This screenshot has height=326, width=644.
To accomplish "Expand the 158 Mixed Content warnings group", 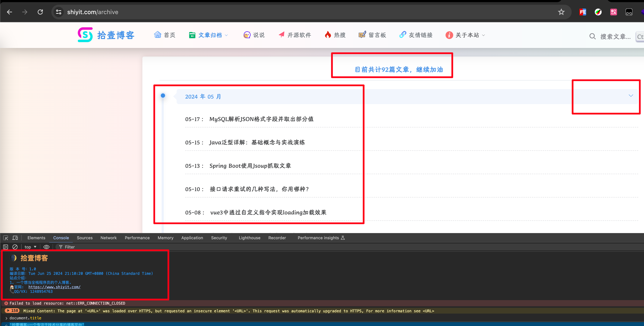I will (x=8, y=311).
